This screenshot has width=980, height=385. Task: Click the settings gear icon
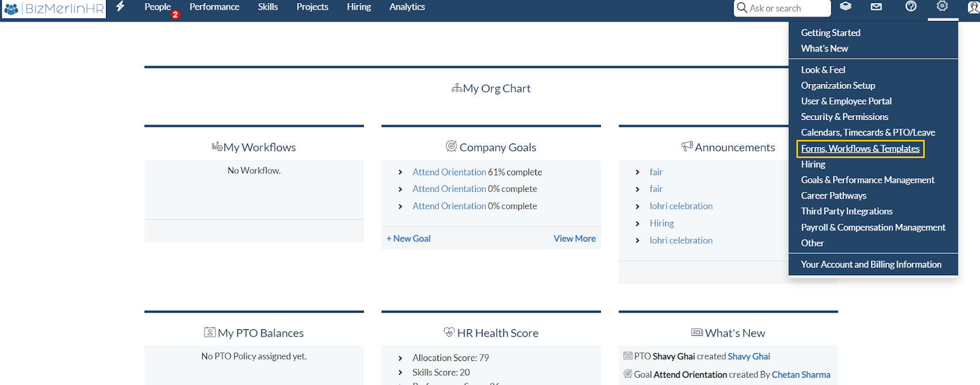click(942, 6)
